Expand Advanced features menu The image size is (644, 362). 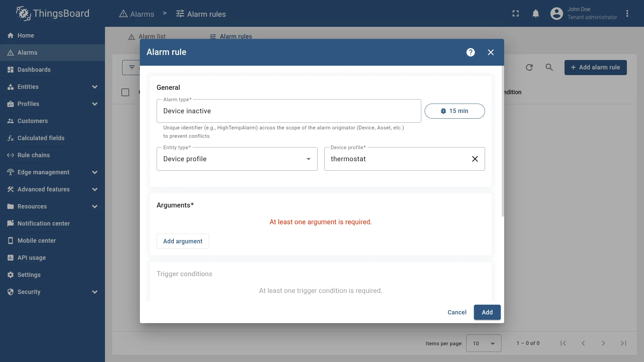[x=52, y=189]
